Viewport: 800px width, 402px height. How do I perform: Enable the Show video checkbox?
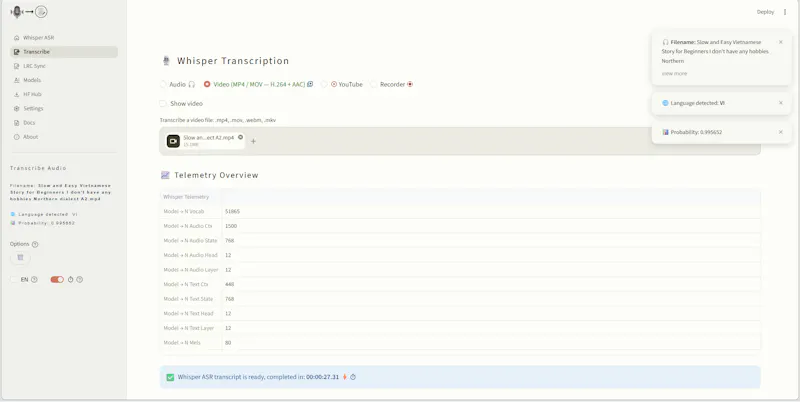point(163,104)
